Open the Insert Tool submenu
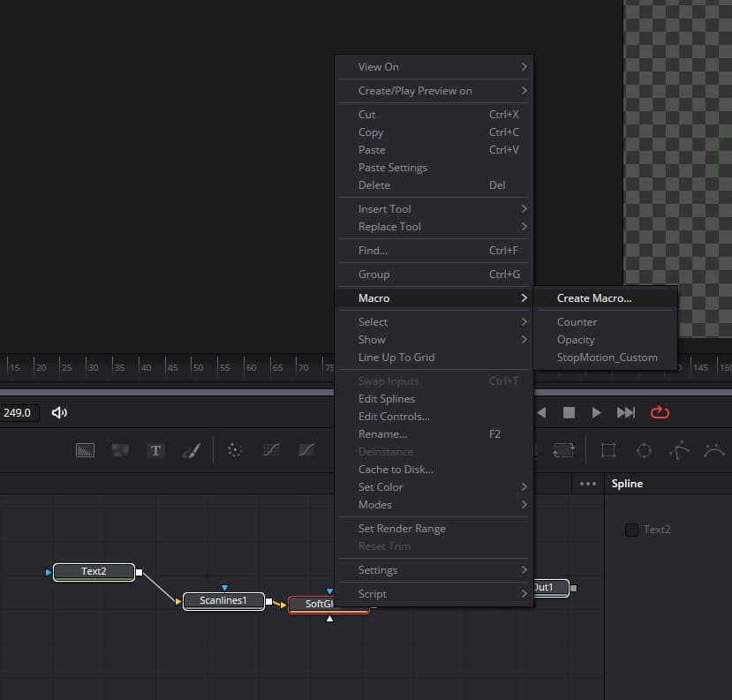 [x=434, y=208]
